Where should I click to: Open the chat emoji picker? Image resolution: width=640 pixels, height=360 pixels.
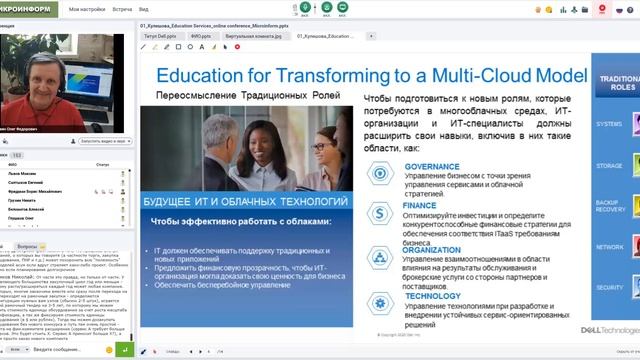[109, 350]
